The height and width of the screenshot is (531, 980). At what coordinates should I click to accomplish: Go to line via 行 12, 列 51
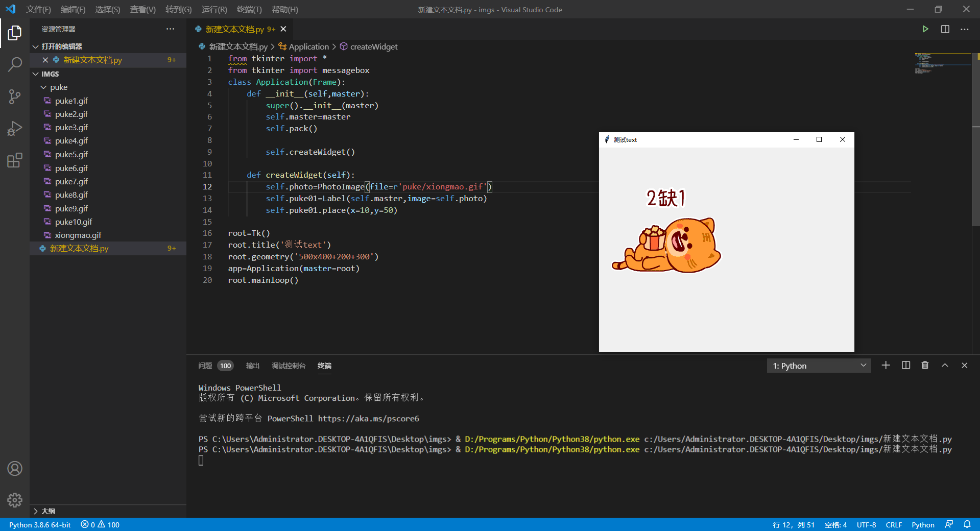[x=794, y=524]
